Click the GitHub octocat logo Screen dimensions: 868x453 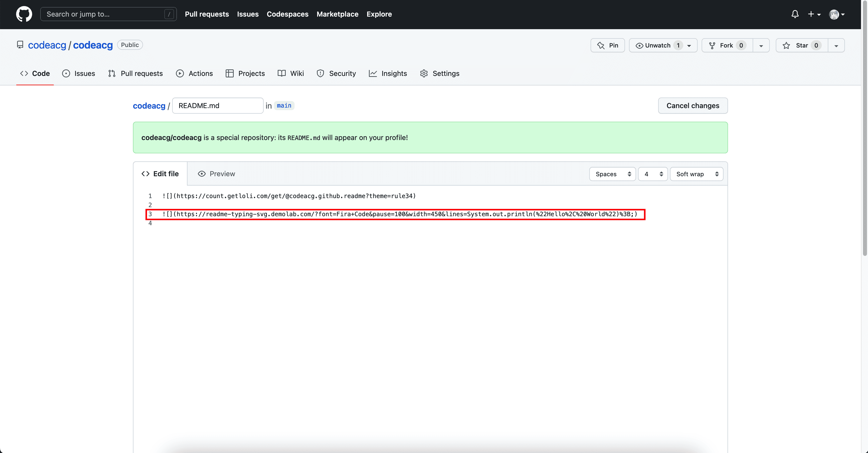tap(24, 14)
